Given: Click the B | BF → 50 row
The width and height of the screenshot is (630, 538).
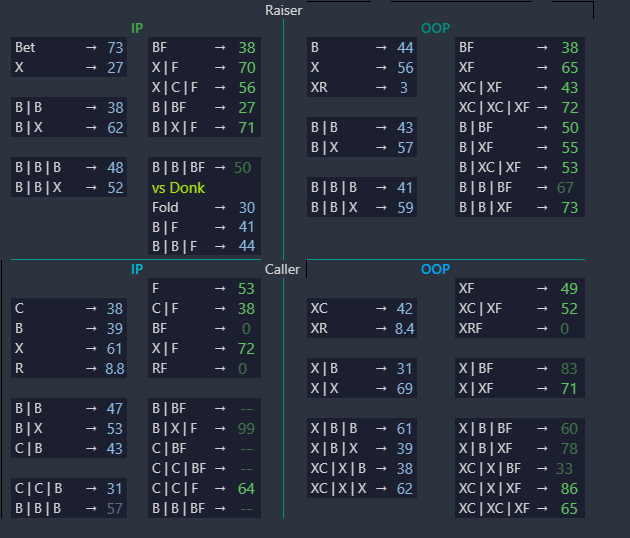Looking at the screenshot, I should [520, 127].
